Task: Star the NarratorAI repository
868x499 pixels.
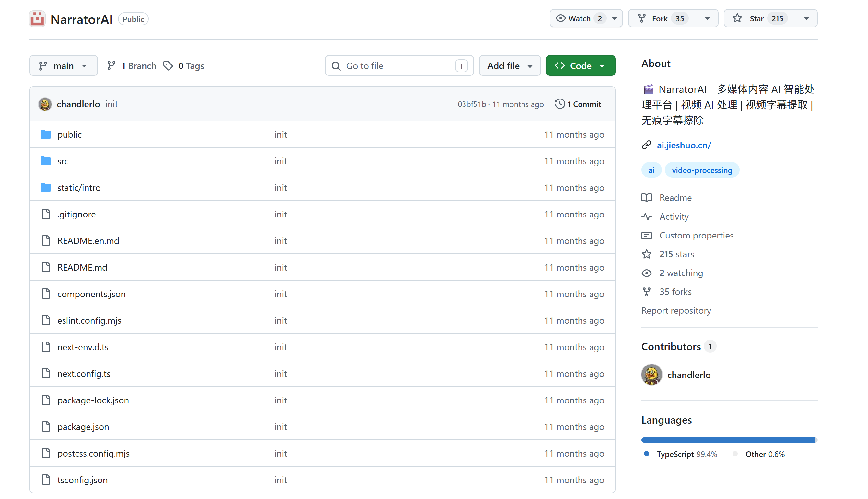Action: (x=760, y=18)
